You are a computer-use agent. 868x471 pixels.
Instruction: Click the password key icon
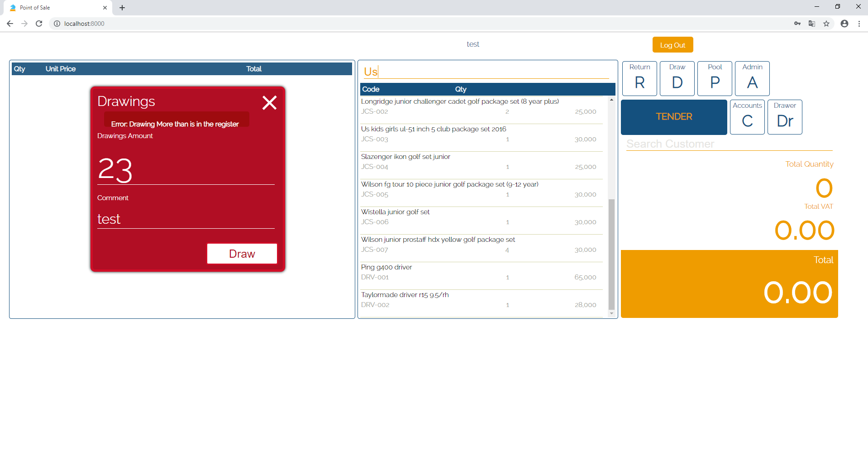[797, 24]
